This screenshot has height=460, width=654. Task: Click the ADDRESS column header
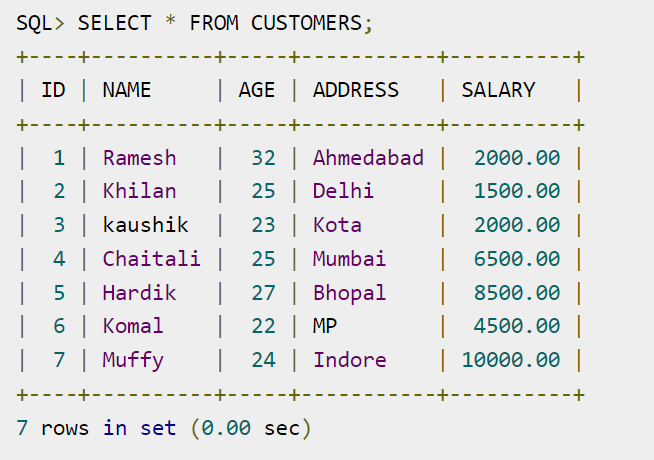[x=356, y=90]
